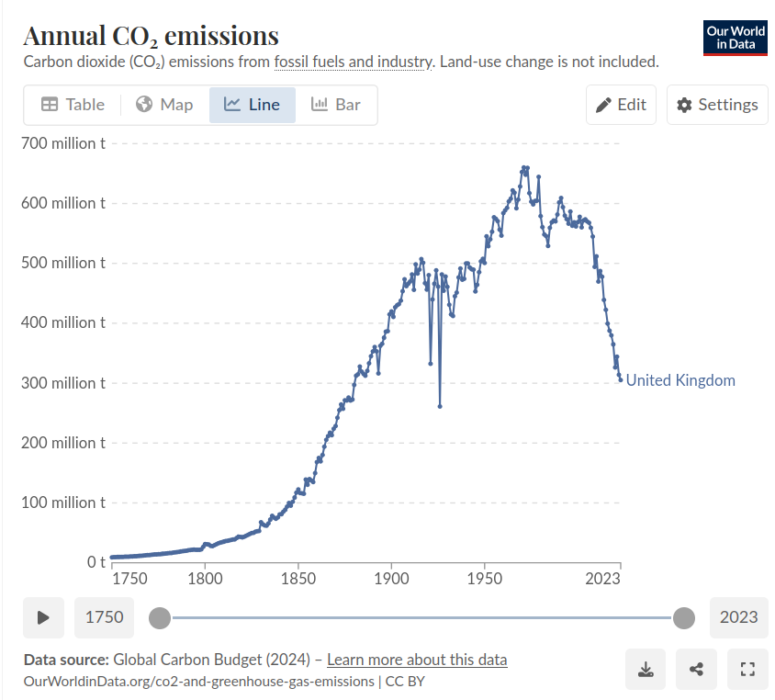Click the 1750 start year box
Viewport: 775px width, 700px height.
click(x=104, y=617)
